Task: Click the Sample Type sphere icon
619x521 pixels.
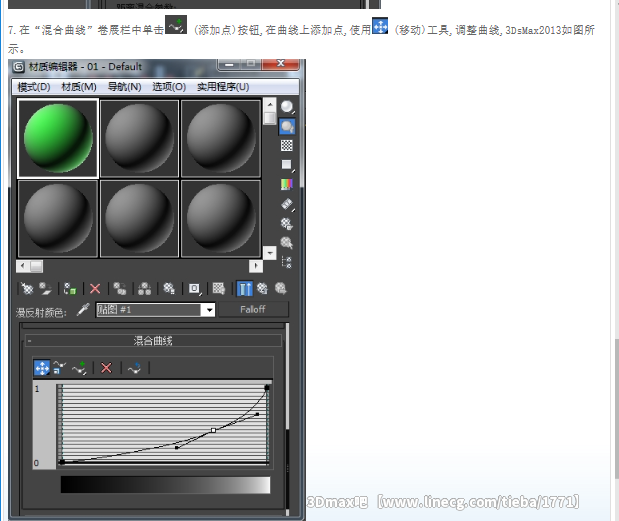Action: pyautogui.click(x=287, y=107)
